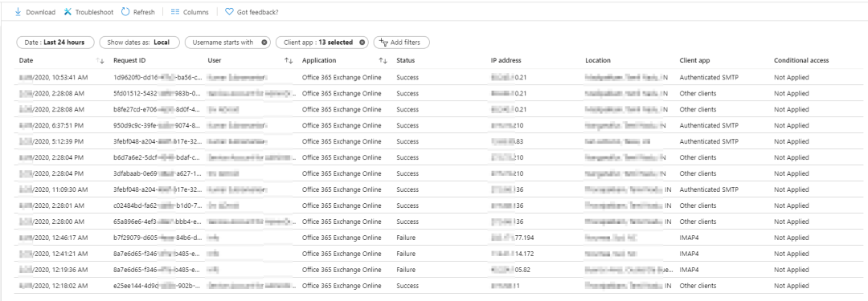Screen dimensions: 868x301
Task: Click Not Applied in the 12:18:02 AM row
Action: point(792,286)
